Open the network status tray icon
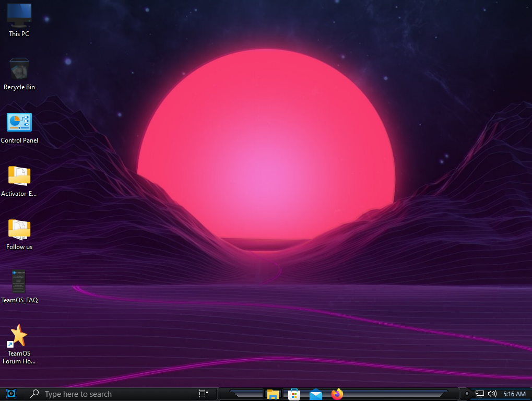This screenshot has width=532, height=401. click(480, 394)
